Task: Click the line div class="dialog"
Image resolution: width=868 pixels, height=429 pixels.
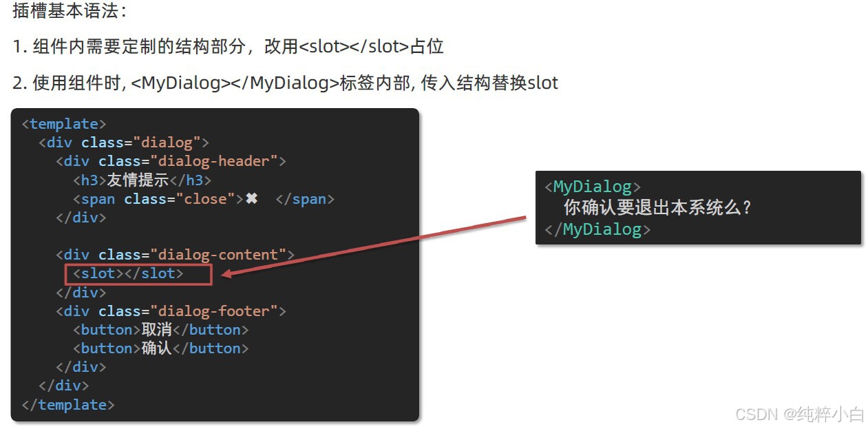Action: 124,143
